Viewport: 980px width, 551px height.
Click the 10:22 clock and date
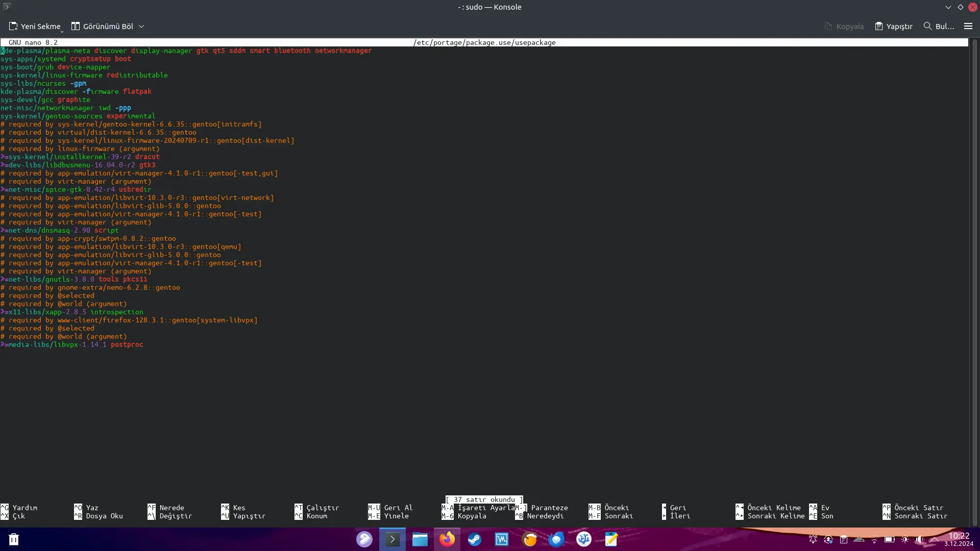coord(959,539)
